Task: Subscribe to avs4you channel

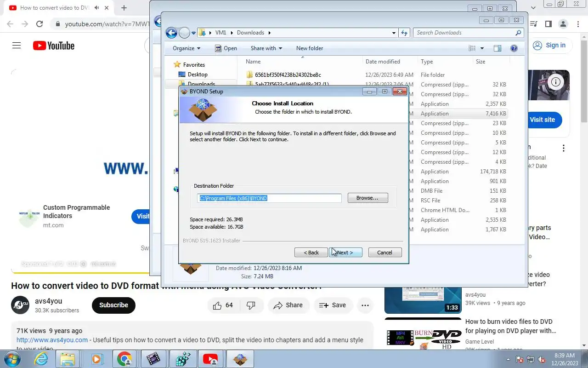Action: pyautogui.click(x=113, y=305)
